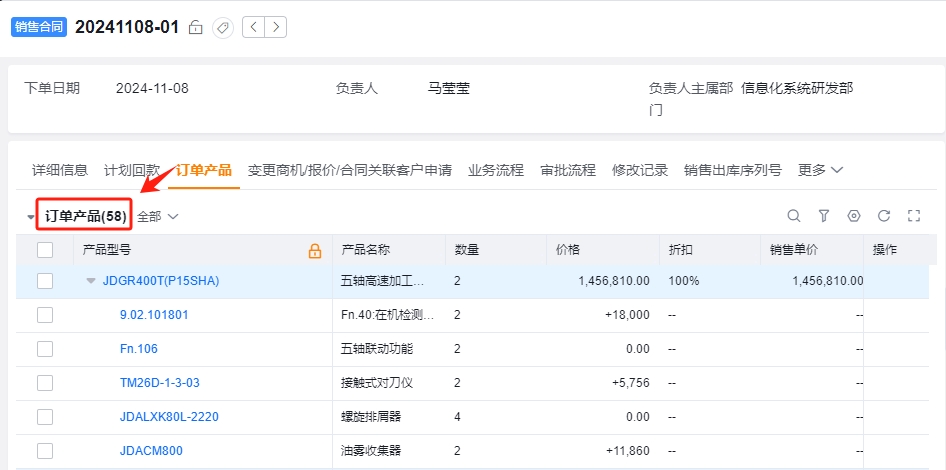Click the orange lock in 产品型号 header
The height and width of the screenshot is (470, 946).
[x=315, y=251]
